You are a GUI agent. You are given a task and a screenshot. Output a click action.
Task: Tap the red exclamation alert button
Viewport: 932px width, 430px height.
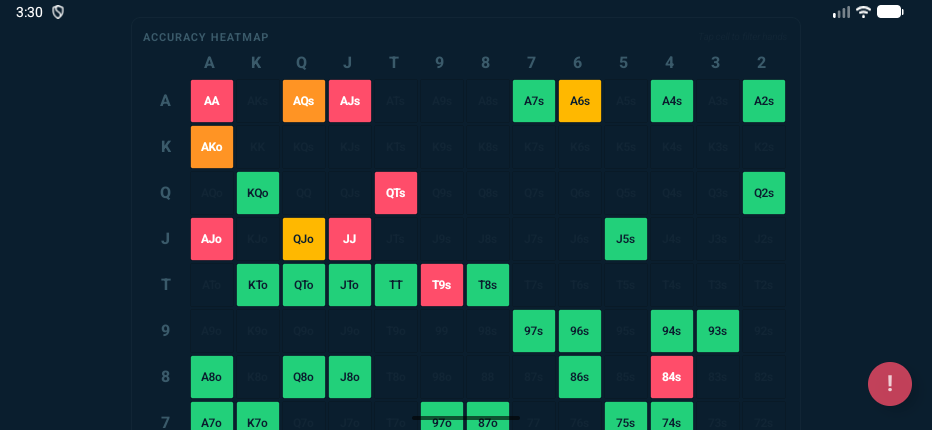pyautogui.click(x=889, y=384)
